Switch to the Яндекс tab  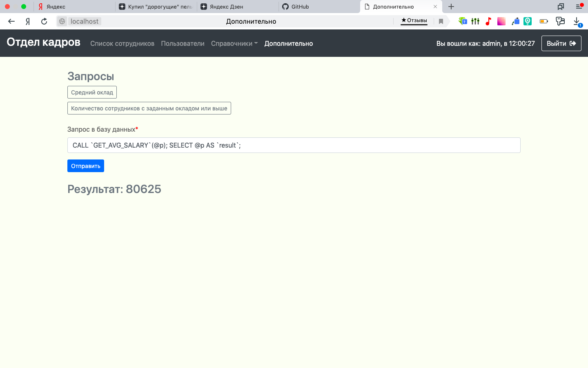[x=74, y=7]
